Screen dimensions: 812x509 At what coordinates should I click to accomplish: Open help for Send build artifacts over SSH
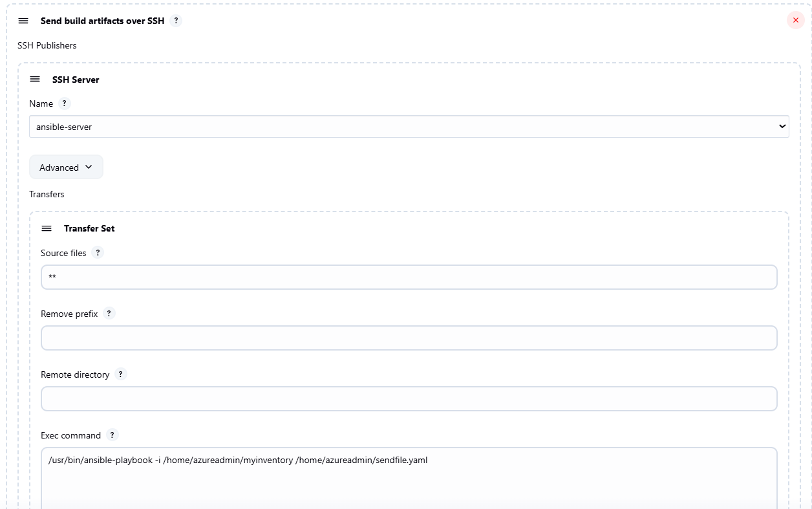(176, 21)
